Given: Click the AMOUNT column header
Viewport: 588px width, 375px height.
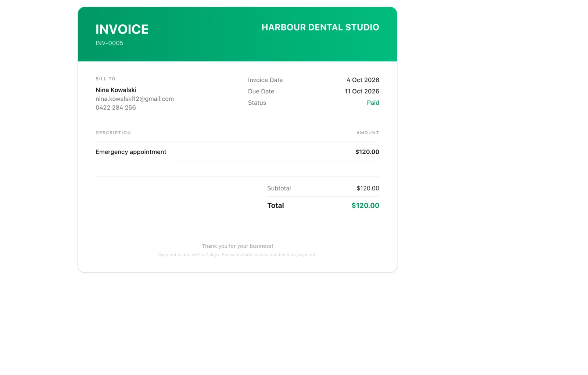Looking at the screenshot, I should click(x=367, y=133).
